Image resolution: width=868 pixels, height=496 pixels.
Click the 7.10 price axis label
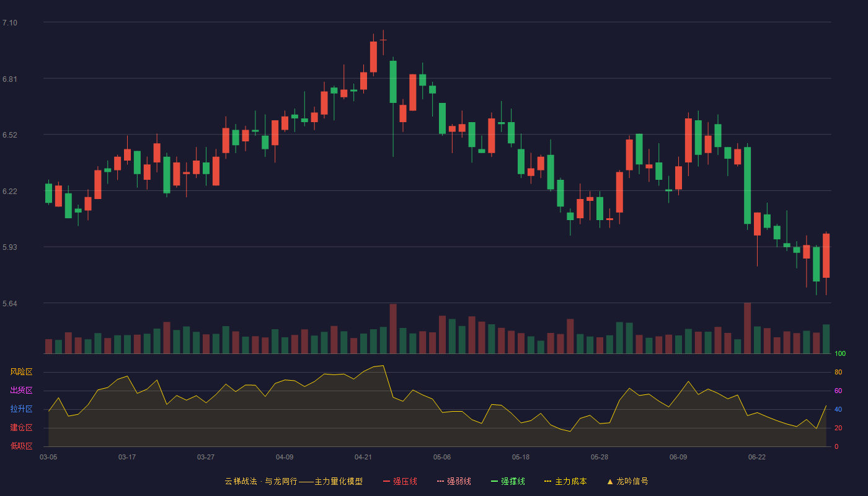pos(10,23)
